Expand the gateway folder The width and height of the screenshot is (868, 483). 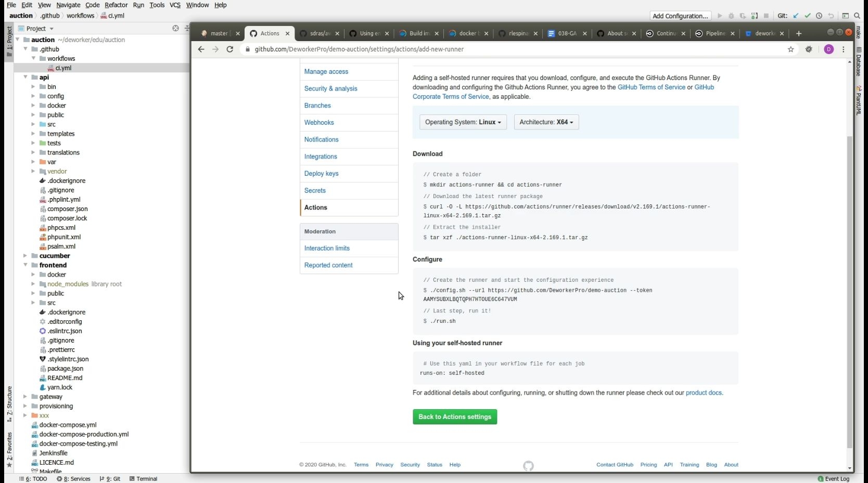click(x=25, y=397)
